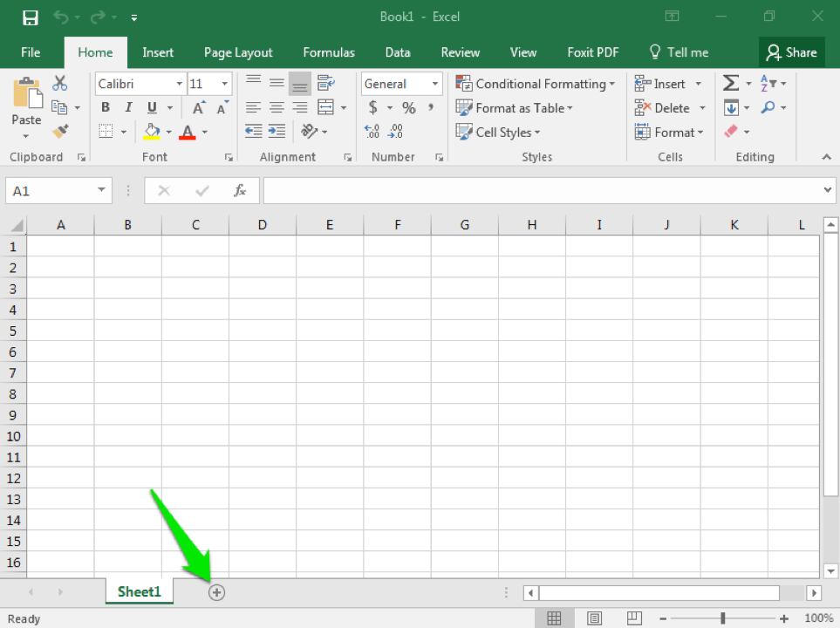Open the font size 11 dropdown
This screenshot has width=840, height=628.
[225, 84]
